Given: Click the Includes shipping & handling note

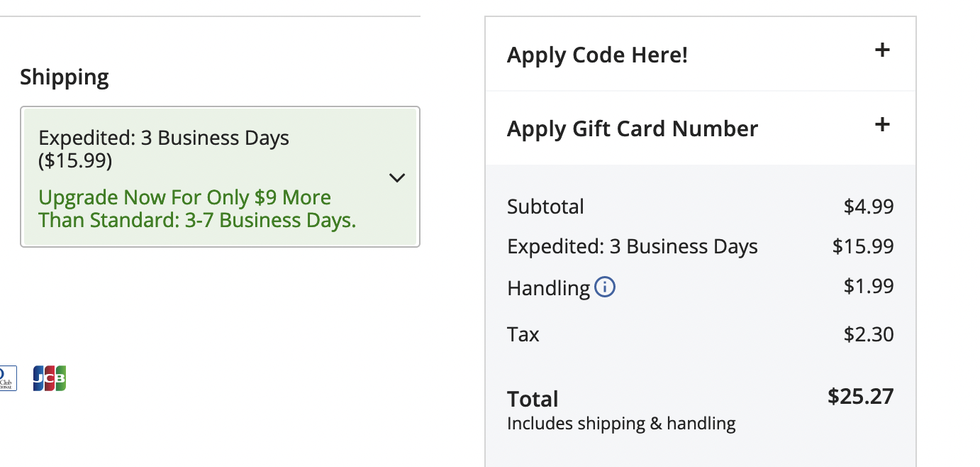Looking at the screenshot, I should pos(621,424).
